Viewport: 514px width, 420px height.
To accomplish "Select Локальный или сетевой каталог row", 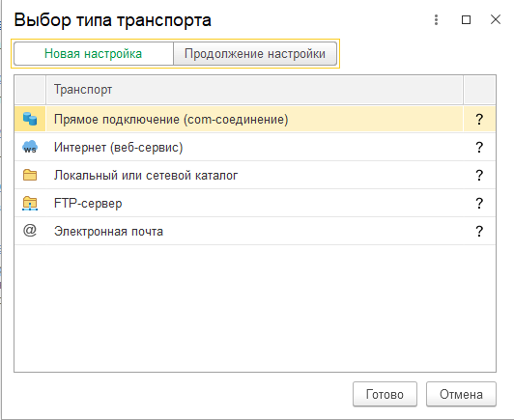I will 255,176.
